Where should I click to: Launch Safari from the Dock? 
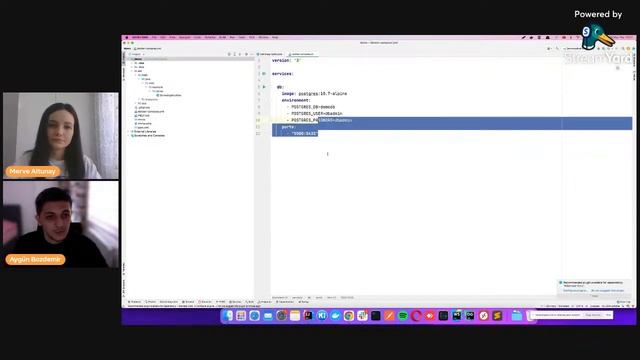(x=254, y=316)
